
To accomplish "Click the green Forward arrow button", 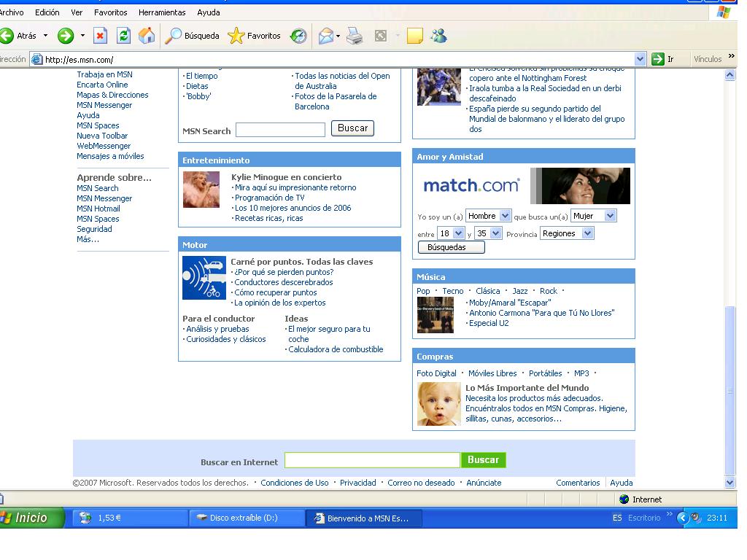I will point(66,36).
